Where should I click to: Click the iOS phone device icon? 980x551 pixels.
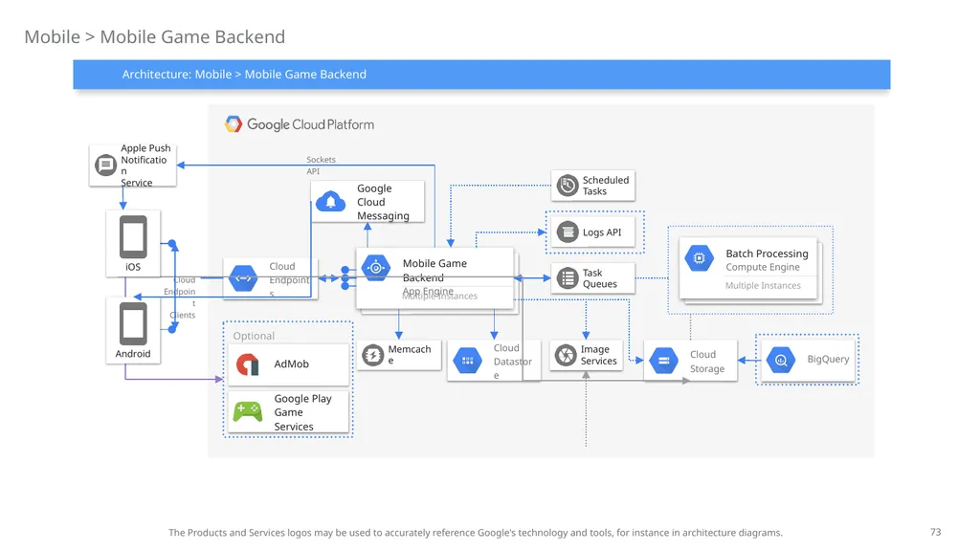point(133,237)
